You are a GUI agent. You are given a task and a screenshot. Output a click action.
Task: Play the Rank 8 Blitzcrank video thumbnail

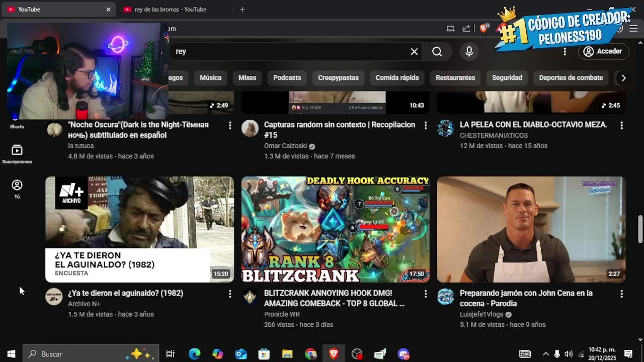pyautogui.click(x=336, y=229)
